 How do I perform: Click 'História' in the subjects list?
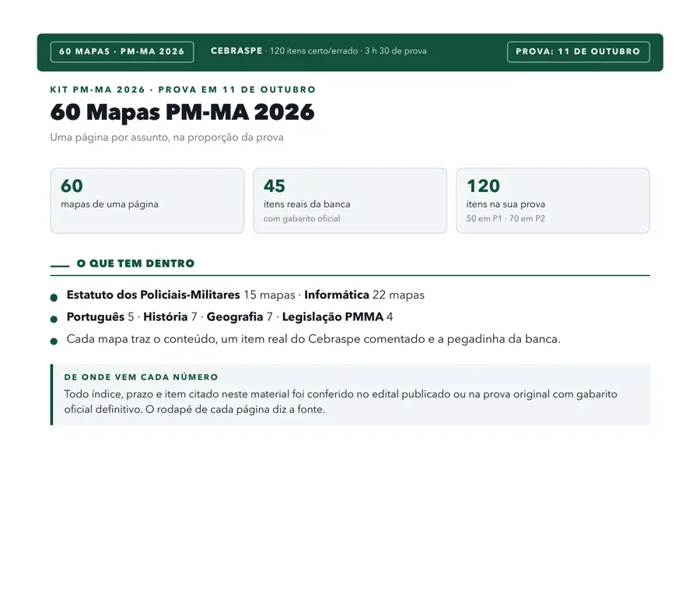click(x=165, y=317)
